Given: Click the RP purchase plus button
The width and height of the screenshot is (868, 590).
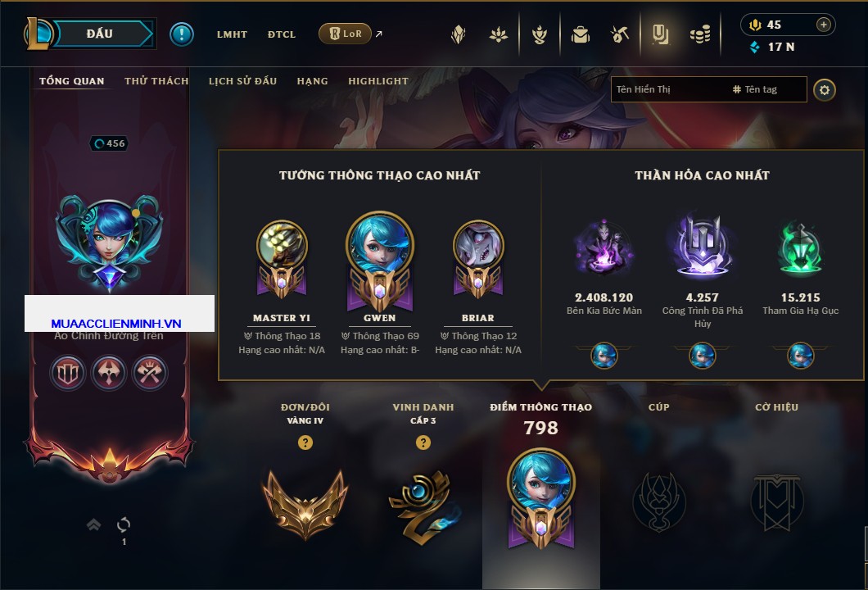Looking at the screenshot, I should [824, 25].
